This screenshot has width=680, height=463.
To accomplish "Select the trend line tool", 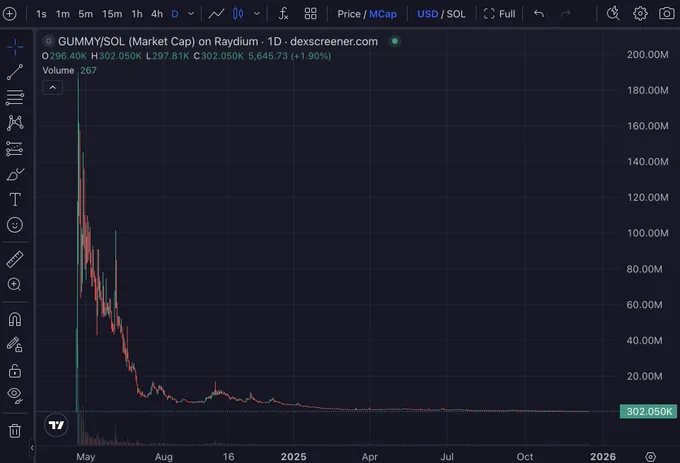I will 15,72.
